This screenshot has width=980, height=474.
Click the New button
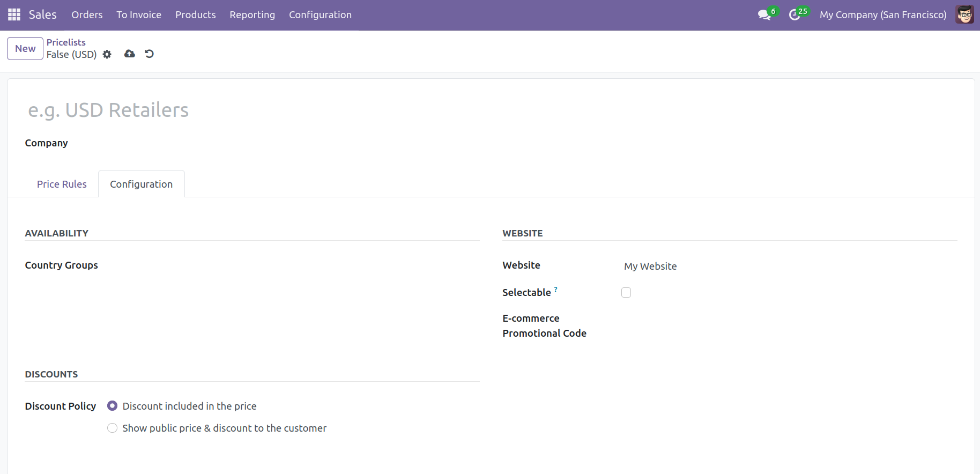pyautogui.click(x=25, y=48)
